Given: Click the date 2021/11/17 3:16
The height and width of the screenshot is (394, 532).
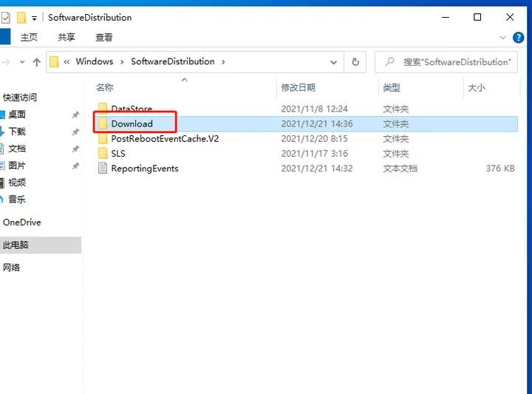Looking at the screenshot, I should [315, 154].
